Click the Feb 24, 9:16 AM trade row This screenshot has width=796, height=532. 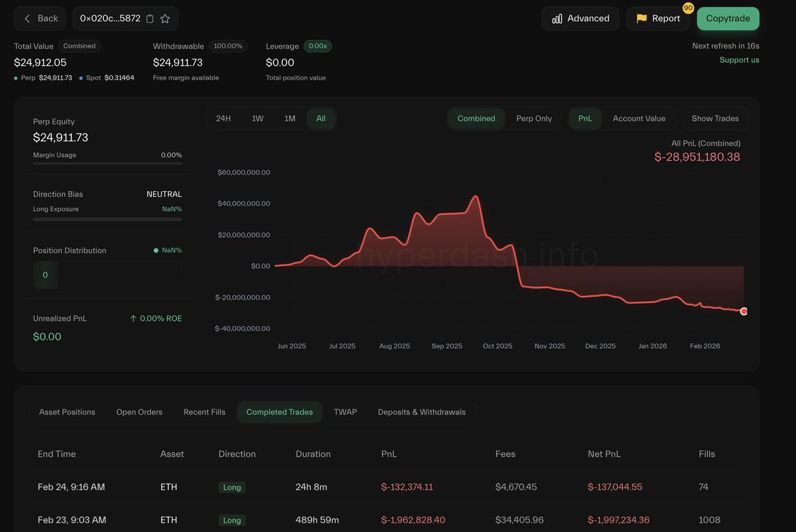387,487
